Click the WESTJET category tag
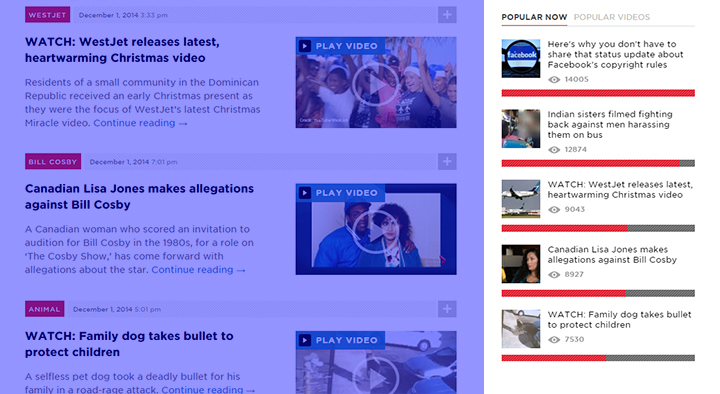This screenshot has height=394, width=720. click(x=47, y=15)
